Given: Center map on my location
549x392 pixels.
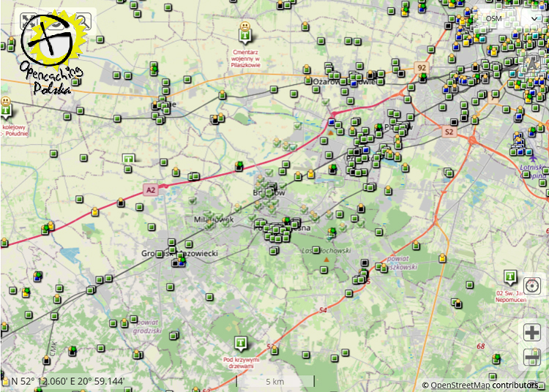Looking at the screenshot, I should tap(532, 286).
